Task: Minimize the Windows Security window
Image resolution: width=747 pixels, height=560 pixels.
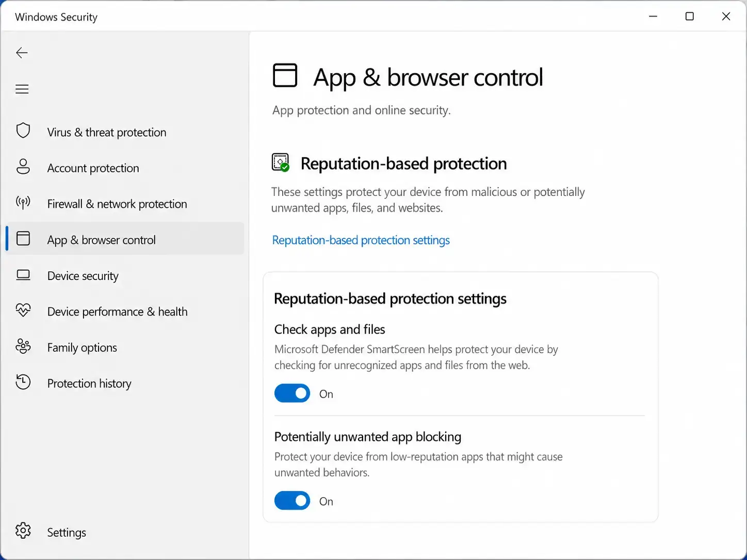Action: pos(653,17)
